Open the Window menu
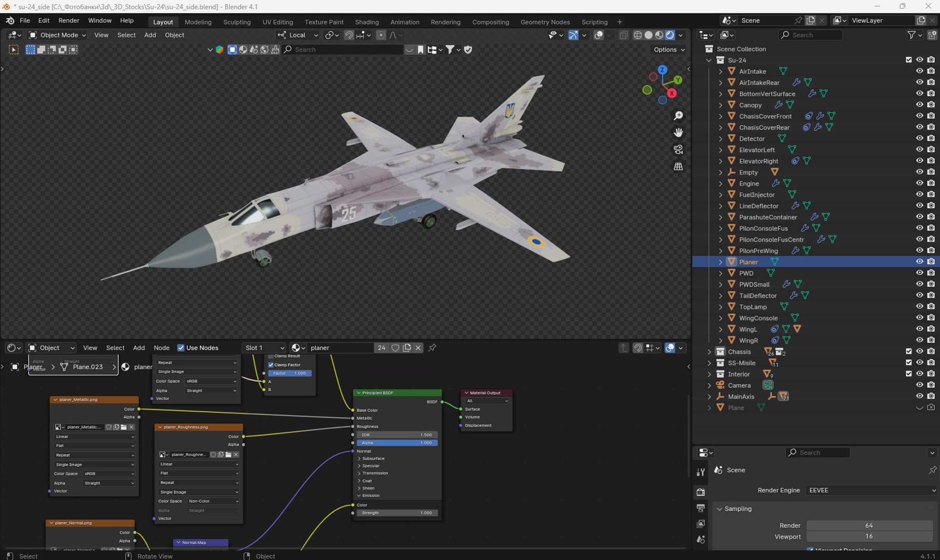 point(100,21)
